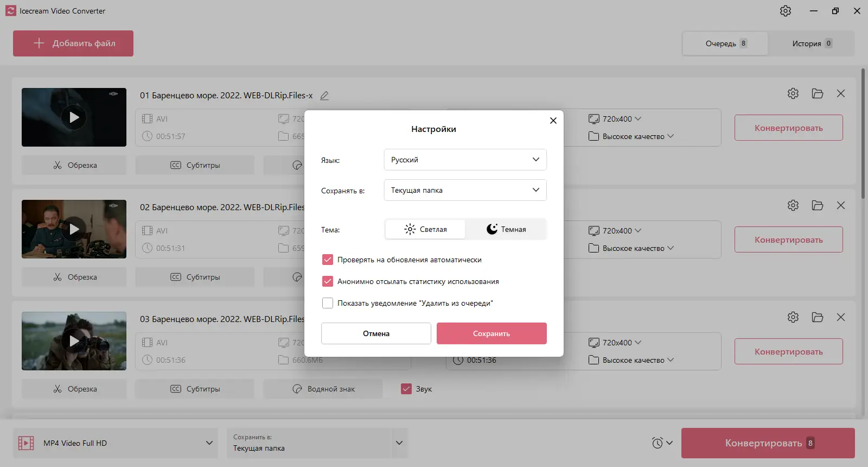Open the Сохранять в dropdown in Настройки
The width and height of the screenshot is (868, 467).
click(465, 190)
